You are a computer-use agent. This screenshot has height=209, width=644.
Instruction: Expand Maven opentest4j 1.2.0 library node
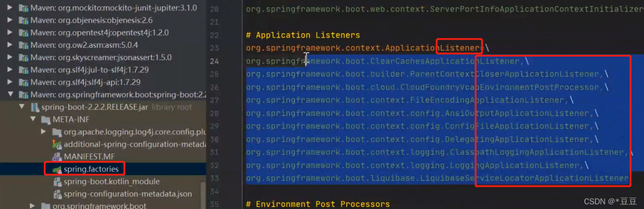pos(11,33)
